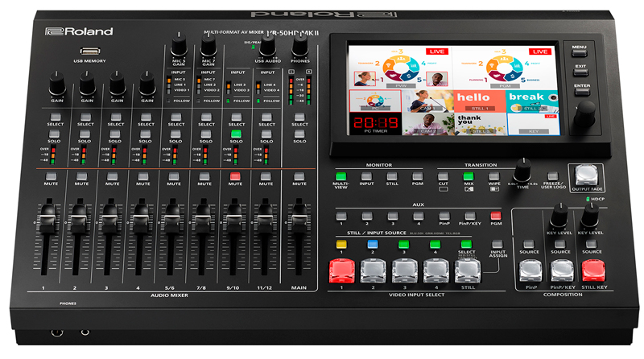Hit the FREEZE/USER LOGO button
The image size is (644, 359).
click(553, 176)
